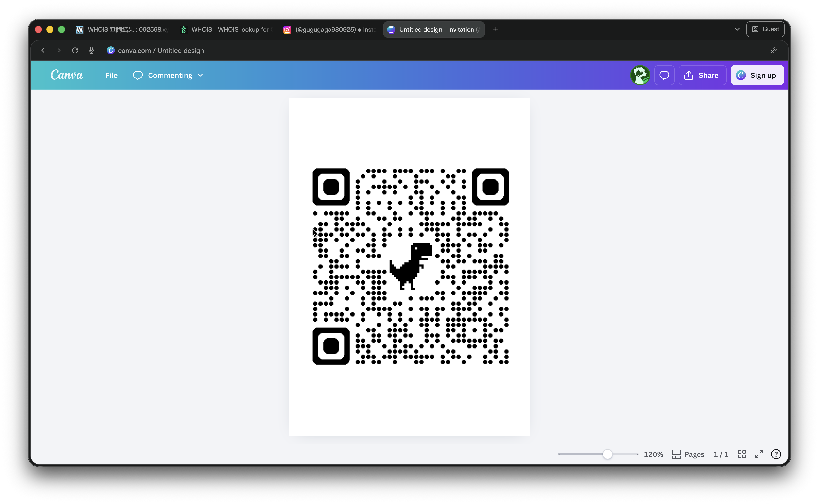Viewport: 819px width, 504px height.
Task: Open the help question mark
Action: coord(776,454)
